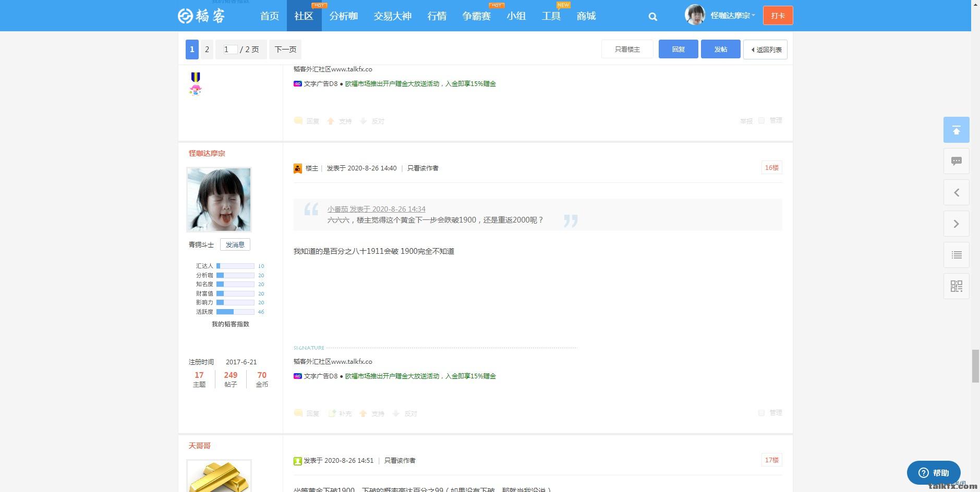
Task: Open the search magnifier icon
Action: click(x=652, y=17)
